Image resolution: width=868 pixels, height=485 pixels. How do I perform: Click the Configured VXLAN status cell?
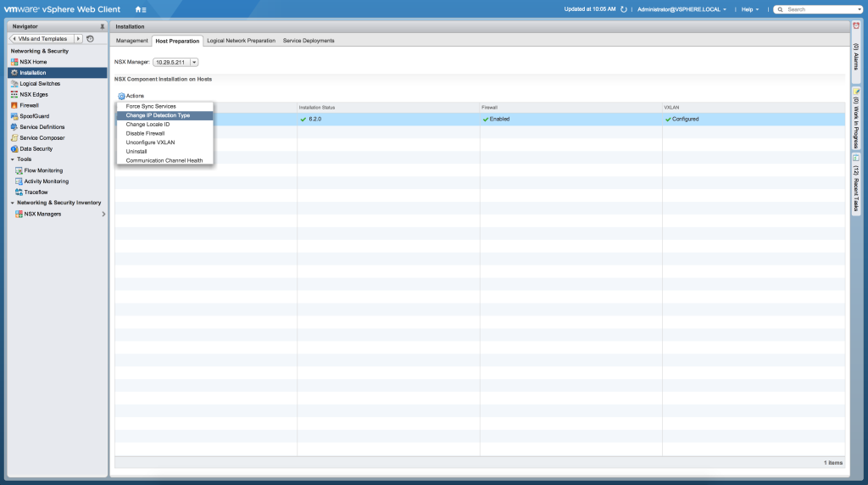(x=754, y=119)
